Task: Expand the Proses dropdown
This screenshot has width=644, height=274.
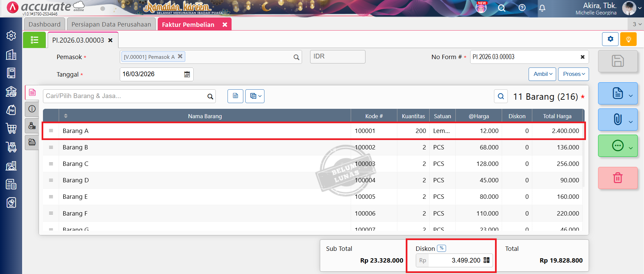Action: (573, 74)
